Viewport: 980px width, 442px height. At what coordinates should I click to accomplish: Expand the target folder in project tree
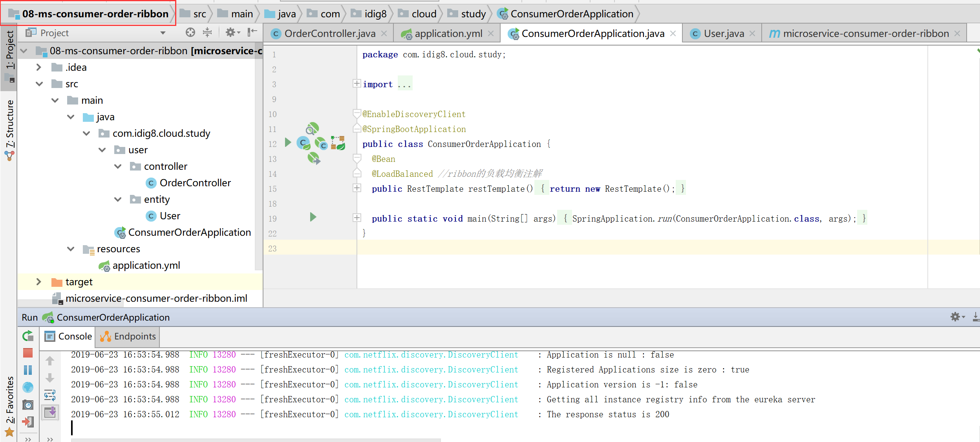[x=38, y=282]
